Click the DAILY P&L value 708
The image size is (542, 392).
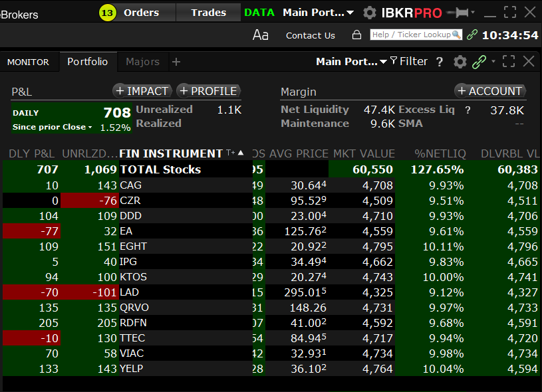coord(117,112)
